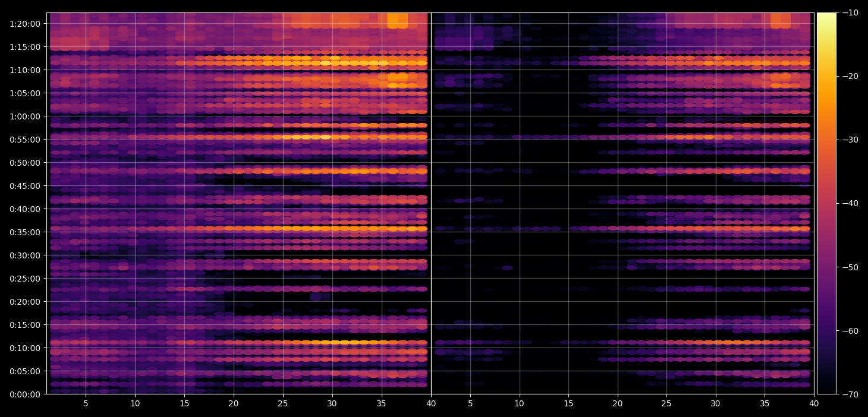Click x-axis label 35 of right heatmap
Image resolution: width=868 pixels, height=417 pixels.
coord(765,404)
